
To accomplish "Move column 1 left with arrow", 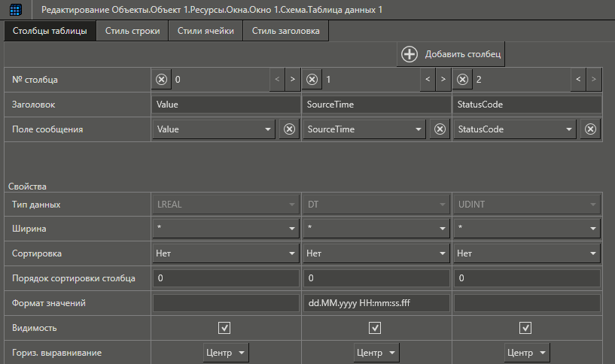I will tap(427, 79).
